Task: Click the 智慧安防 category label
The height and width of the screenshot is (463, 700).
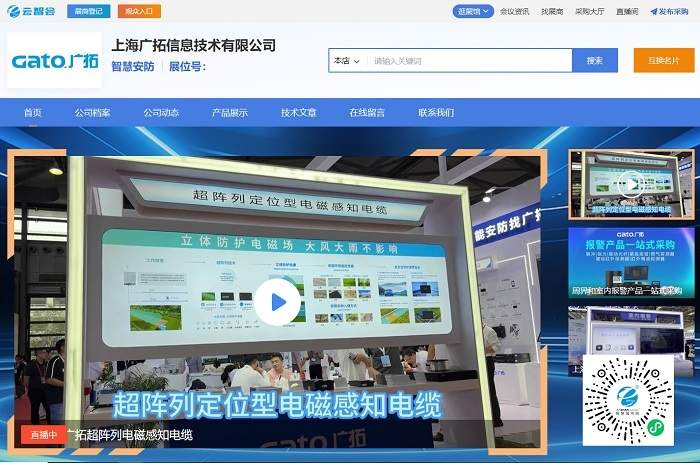Action: point(133,67)
